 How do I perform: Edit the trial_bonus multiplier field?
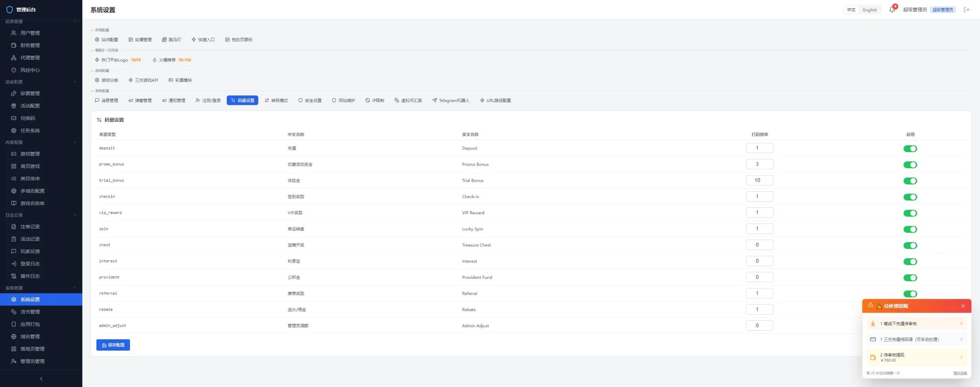pyautogui.click(x=759, y=180)
